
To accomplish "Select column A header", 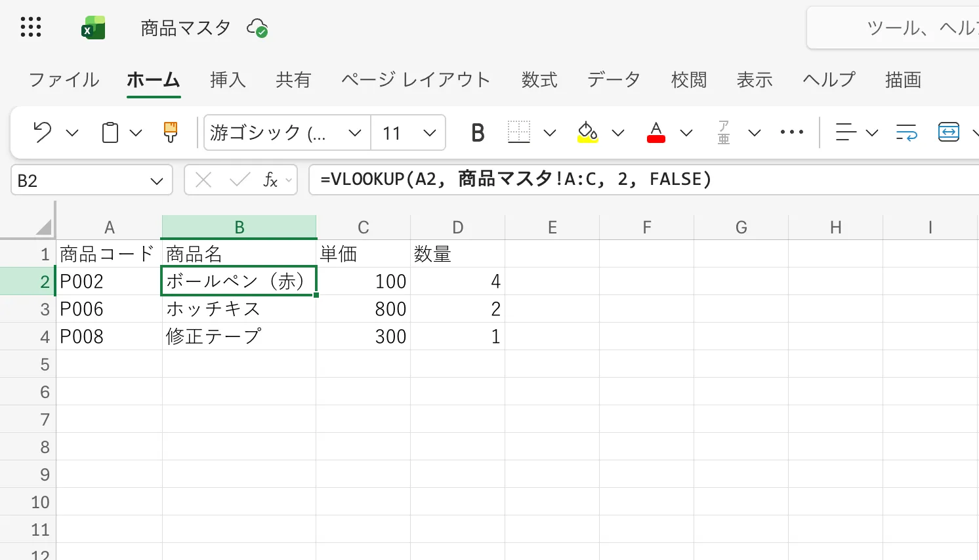I will point(110,228).
